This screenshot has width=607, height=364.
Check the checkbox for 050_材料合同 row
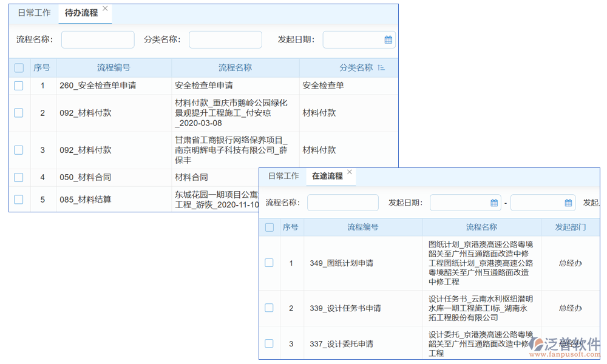click(x=18, y=177)
